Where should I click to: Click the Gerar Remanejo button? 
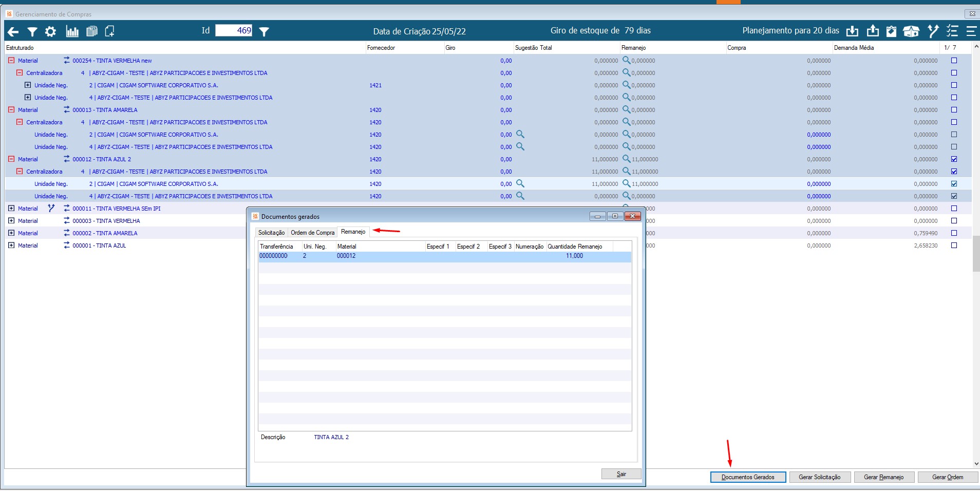pyautogui.click(x=884, y=477)
